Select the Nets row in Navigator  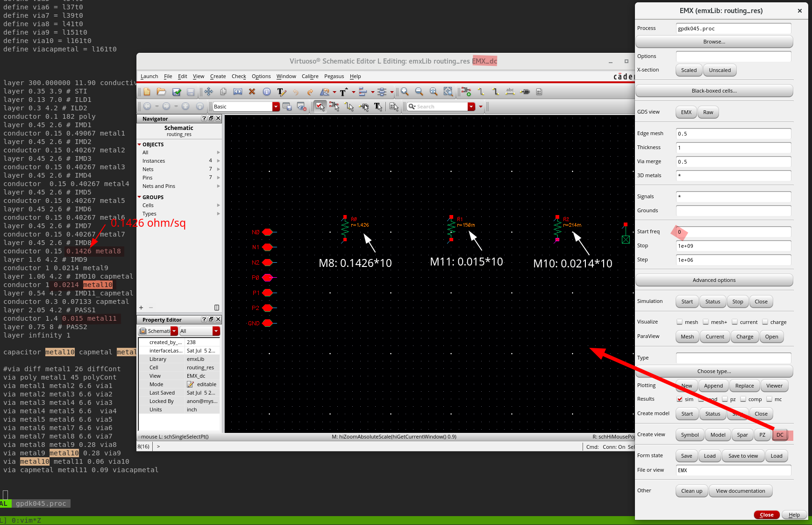179,169
